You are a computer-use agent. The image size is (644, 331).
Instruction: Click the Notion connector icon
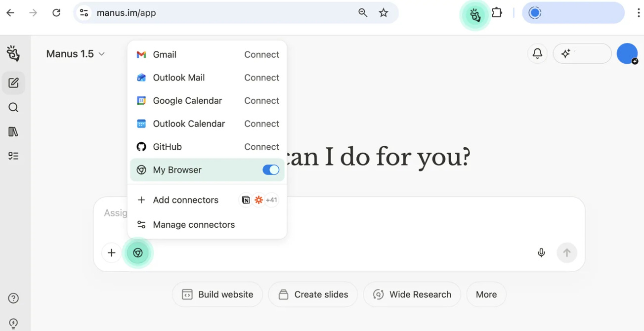pyautogui.click(x=246, y=200)
